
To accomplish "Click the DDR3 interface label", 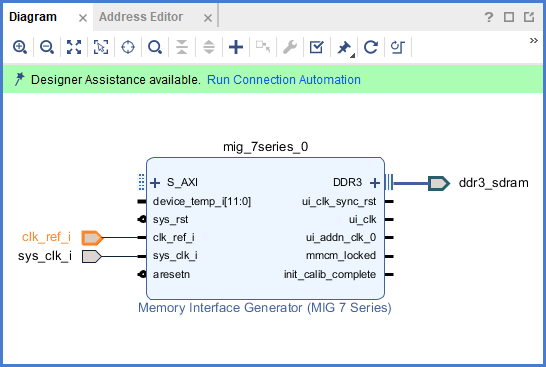I will point(348,182).
